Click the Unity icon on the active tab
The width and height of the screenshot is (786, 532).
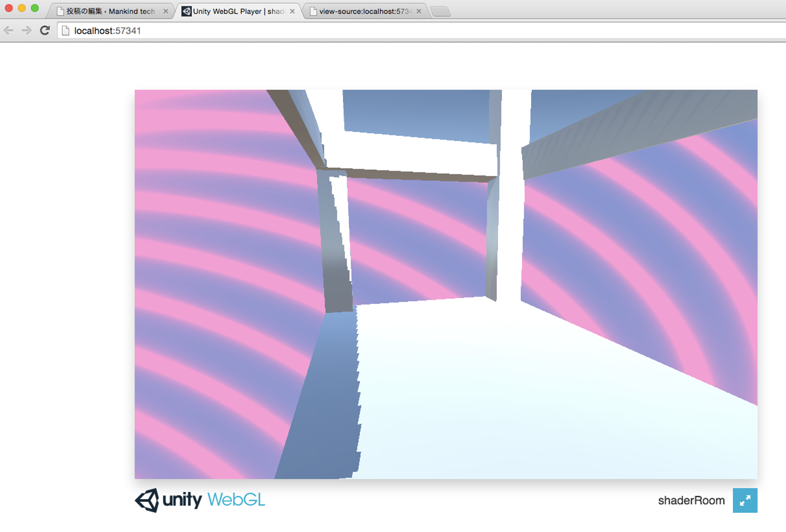pos(186,11)
